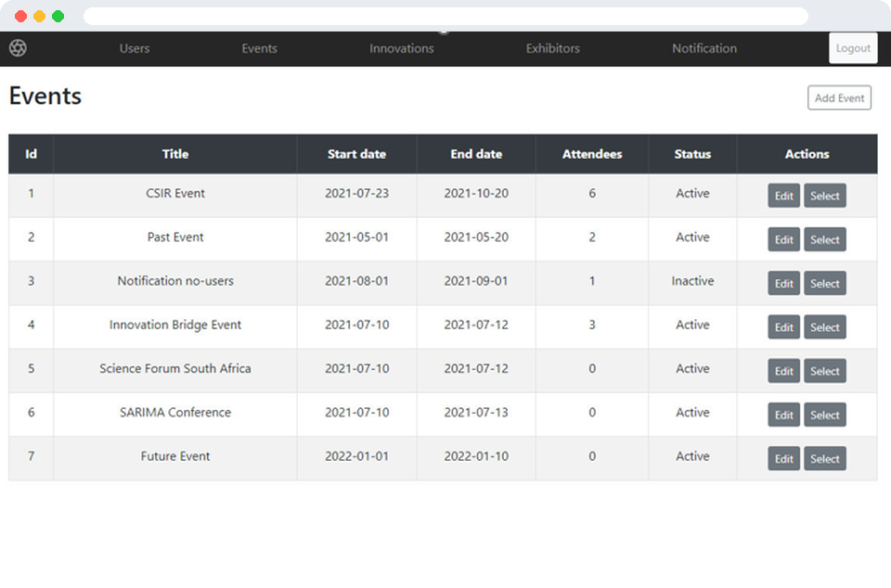Click end date 2021-07-13
Viewport: 891px width, 588px height.
pyautogui.click(x=476, y=412)
